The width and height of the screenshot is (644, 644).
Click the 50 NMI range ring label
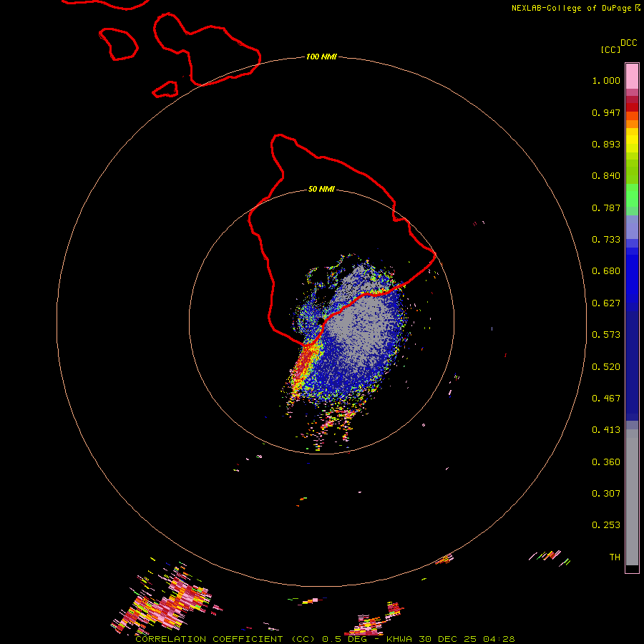[x=321, y=189]
